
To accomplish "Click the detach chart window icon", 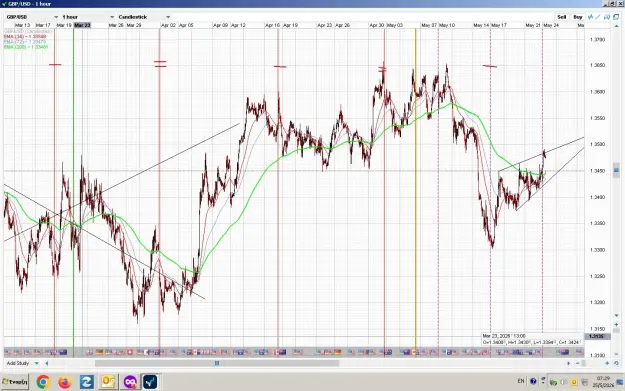I will pyautogui.click(x=616, y=17).
